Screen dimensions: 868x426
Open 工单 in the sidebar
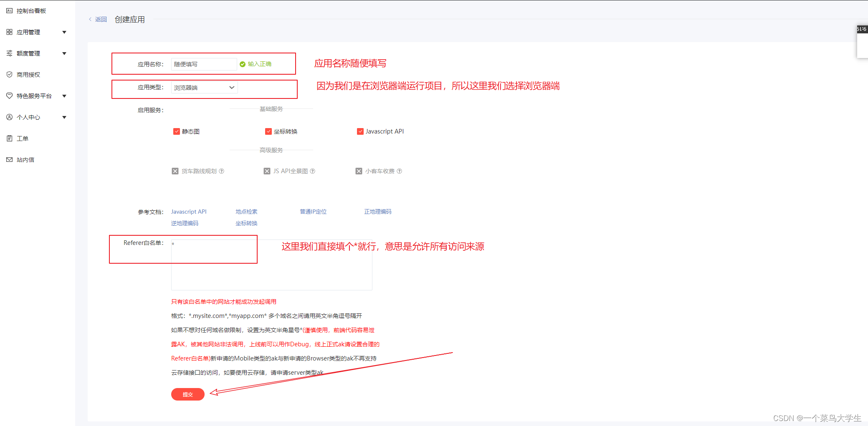[23, 139]
